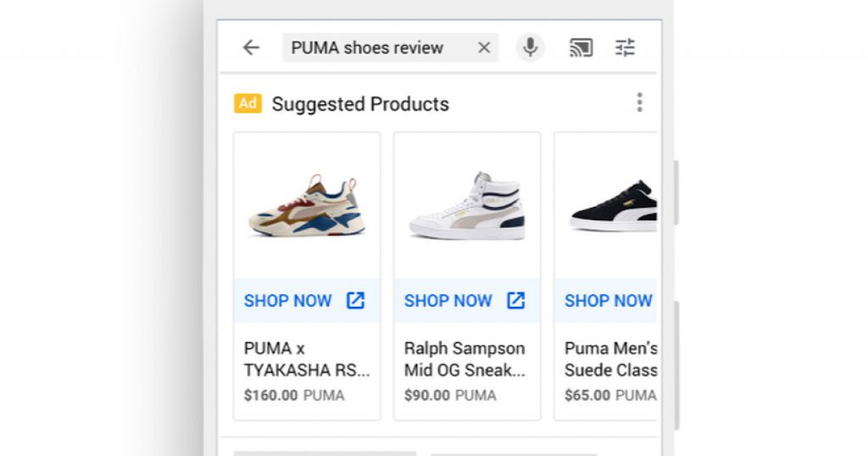
Task: Select the multicolor PUMA x TYAKASHA shoe image
Action: click(x=307, y=206)
